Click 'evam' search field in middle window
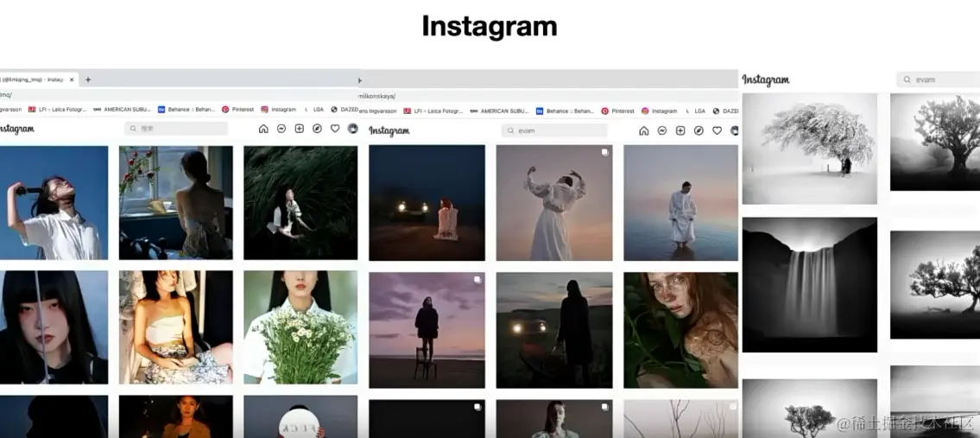This screenshot has height=438, width=980. [554, 130]
